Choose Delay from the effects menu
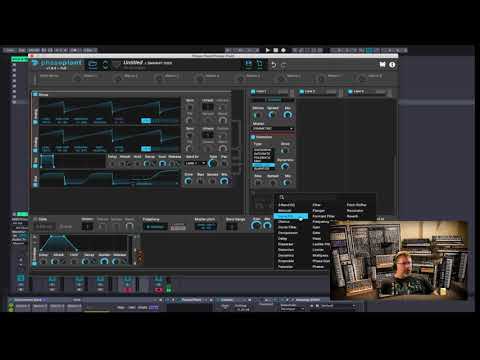480x360 pixels. (283, 238)
